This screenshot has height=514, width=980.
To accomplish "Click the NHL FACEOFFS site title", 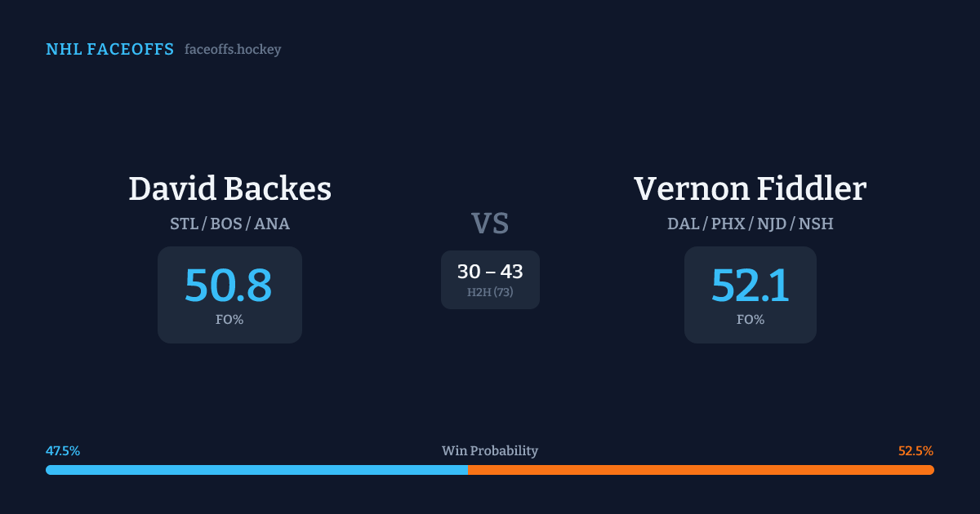I will 109,50.
